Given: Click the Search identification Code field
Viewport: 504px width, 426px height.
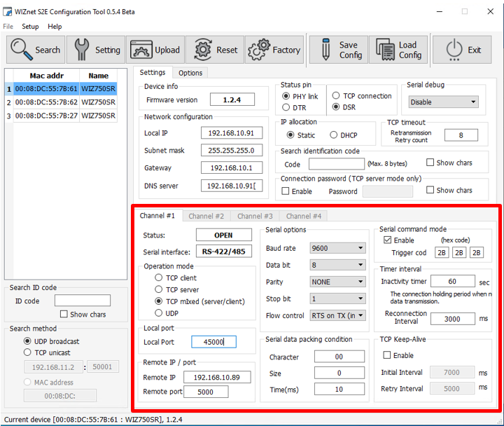Looking at the screenshot, I should (337, 164).
